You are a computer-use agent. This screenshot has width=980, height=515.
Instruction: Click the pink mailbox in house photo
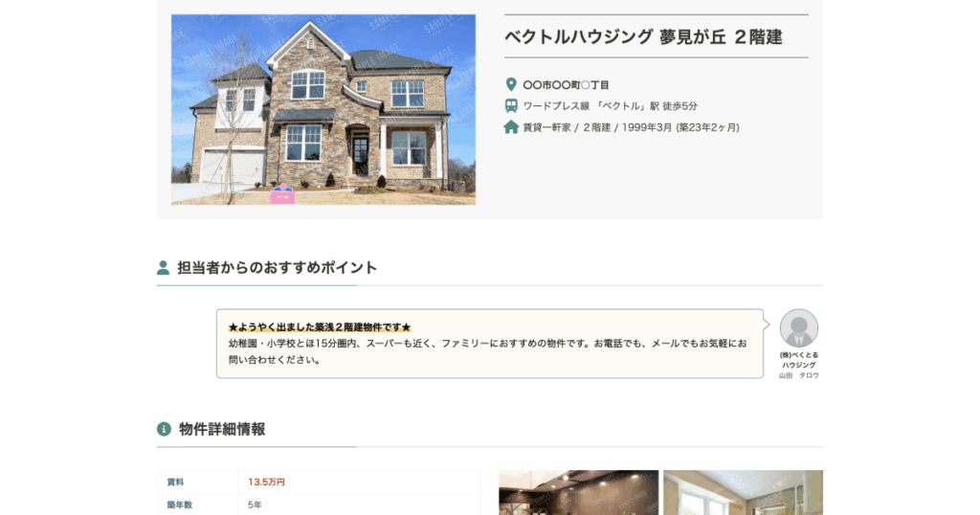[x=282, y=194]
